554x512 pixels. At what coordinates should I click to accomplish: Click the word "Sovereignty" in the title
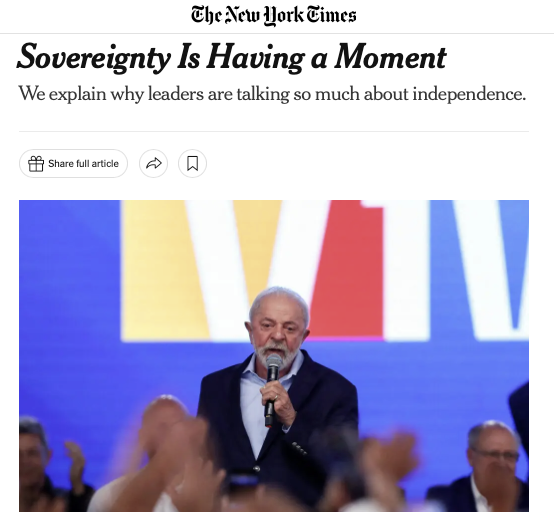[94, 58]
